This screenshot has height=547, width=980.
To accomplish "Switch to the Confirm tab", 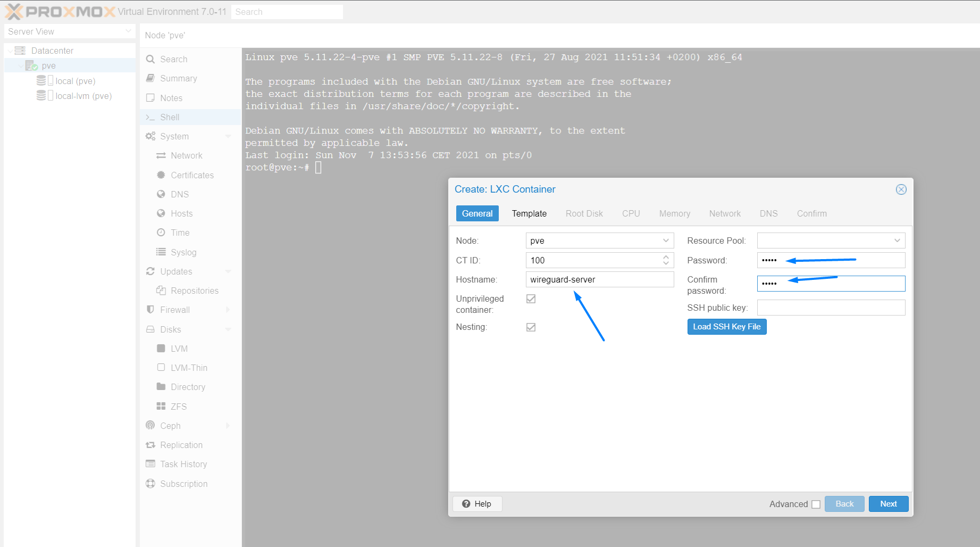I will coord(811,213).
